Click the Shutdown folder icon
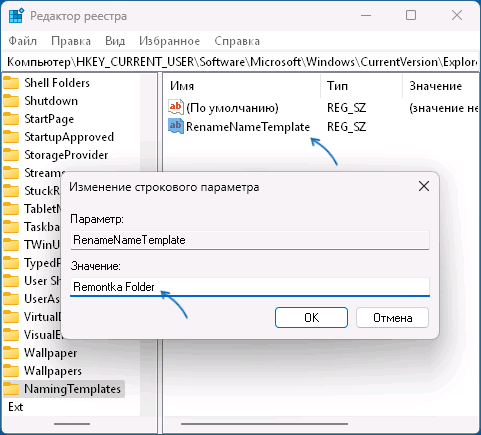The height and width of the screenshot is (435, 481). pos(11,101)
